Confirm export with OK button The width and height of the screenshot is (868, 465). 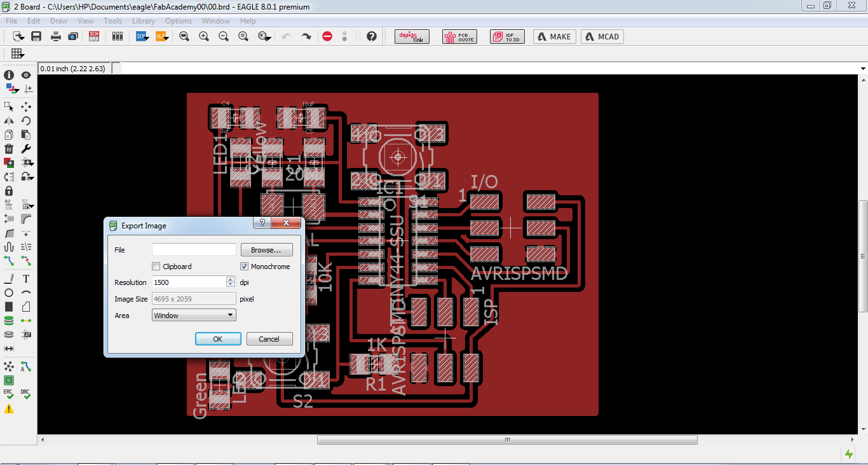pos(218,339)
